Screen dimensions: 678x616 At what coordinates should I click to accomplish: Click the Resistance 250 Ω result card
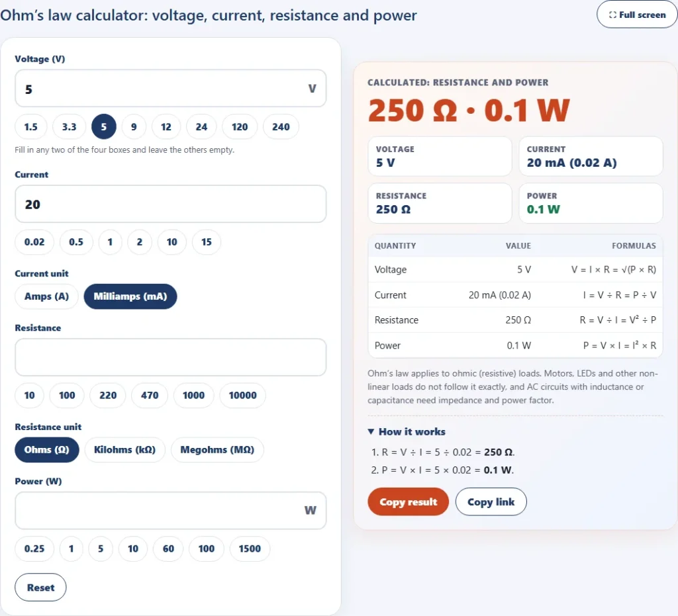coord(440,203)
